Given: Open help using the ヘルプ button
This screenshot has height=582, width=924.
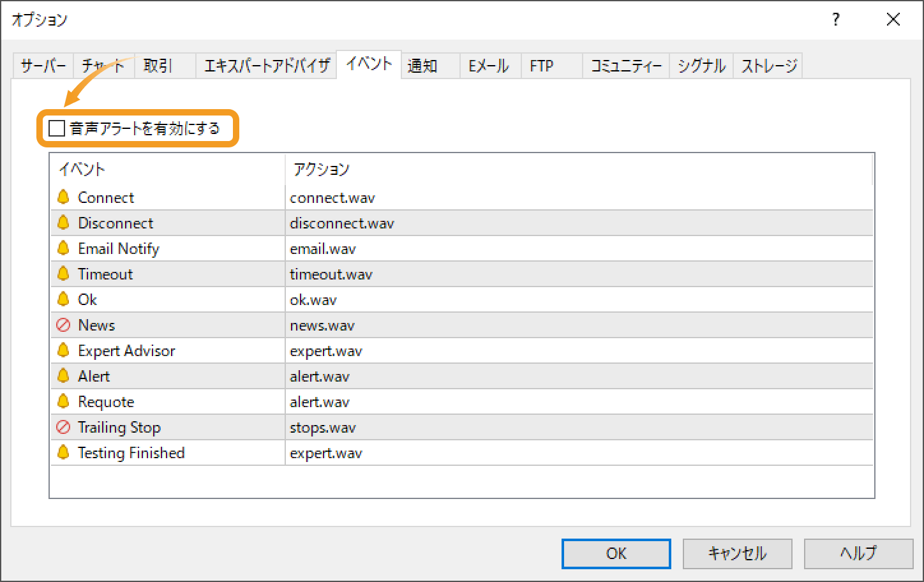Looking at the screenshot, I should 858,553.
